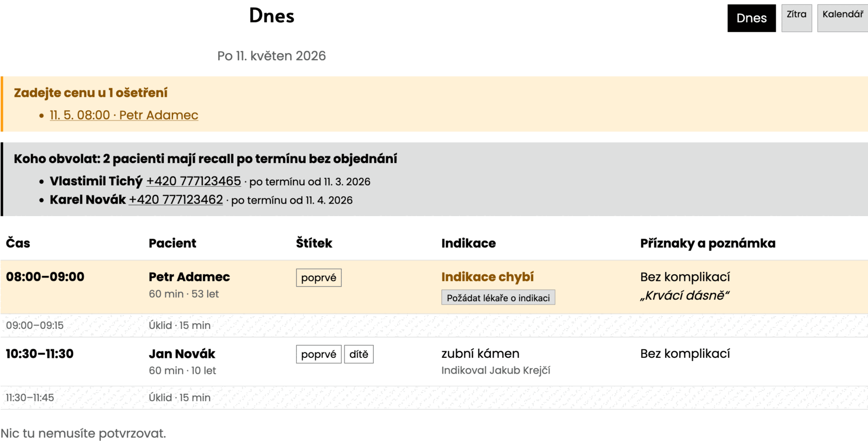This screenshot has height=442, width=868.
Task: Click the page title Dnes heading
Action: pos(272,16)
